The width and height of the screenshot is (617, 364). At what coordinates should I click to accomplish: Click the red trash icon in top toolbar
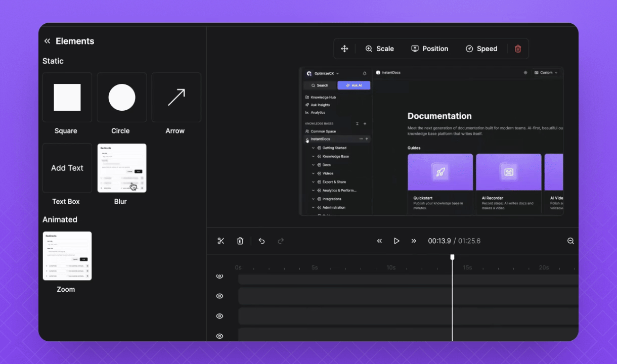pyautogui.click(x=518, y=49)
